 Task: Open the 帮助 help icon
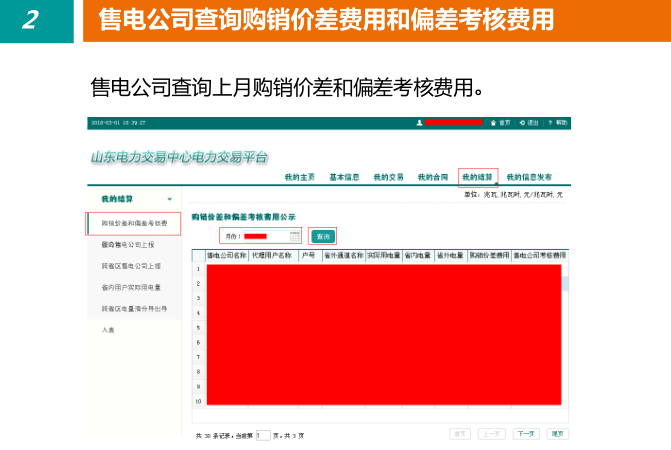click(550, 122)
